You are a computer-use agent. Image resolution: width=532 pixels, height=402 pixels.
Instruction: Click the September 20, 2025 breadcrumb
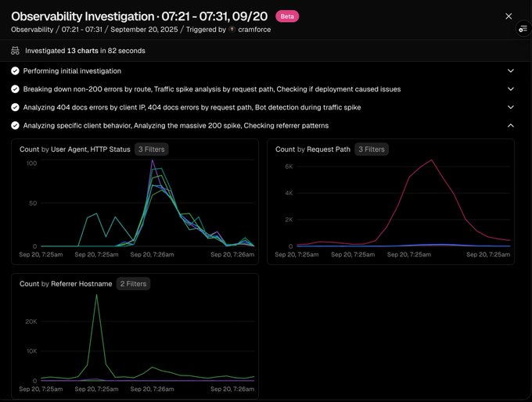pos(144,30)
